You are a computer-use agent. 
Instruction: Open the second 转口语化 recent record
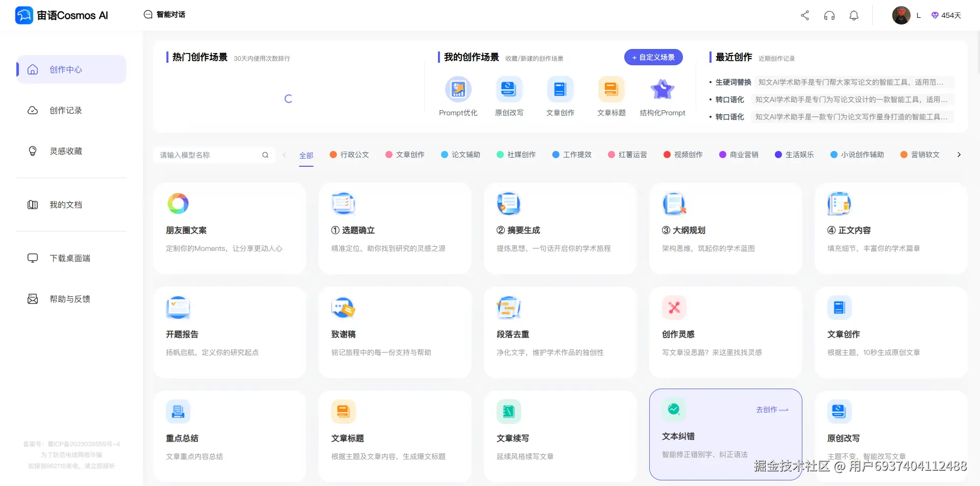(x=831, y=117)
